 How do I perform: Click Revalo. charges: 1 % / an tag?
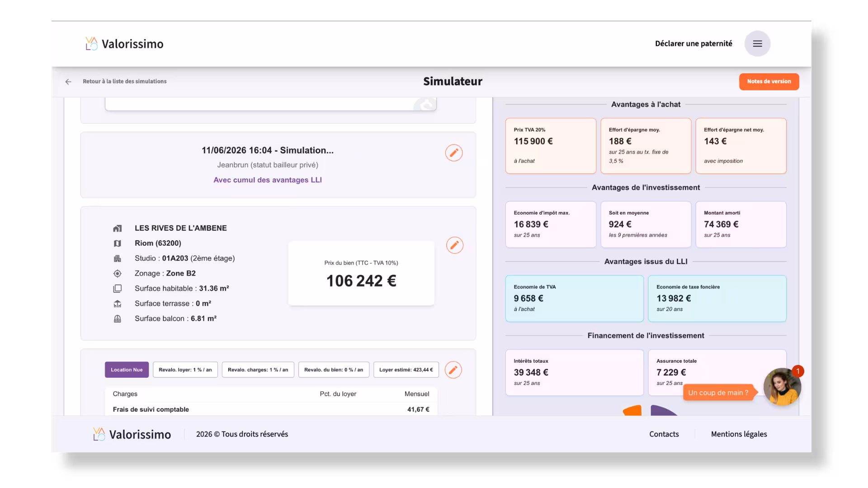pos(258,370)
